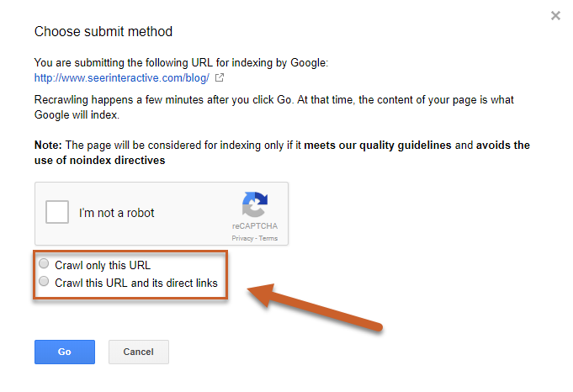
Task: Click the reCAPTCHA logo icon
Action: (254, 207)
